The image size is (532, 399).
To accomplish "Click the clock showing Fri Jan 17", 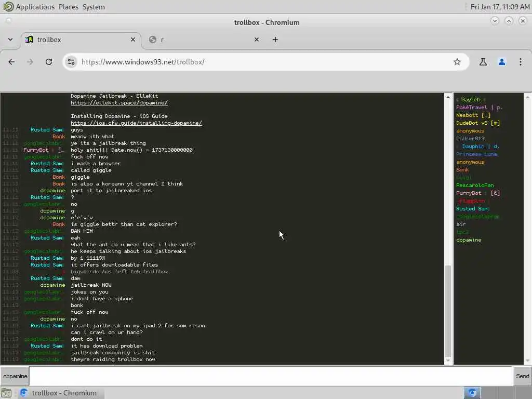I will [x=500, y=7].
